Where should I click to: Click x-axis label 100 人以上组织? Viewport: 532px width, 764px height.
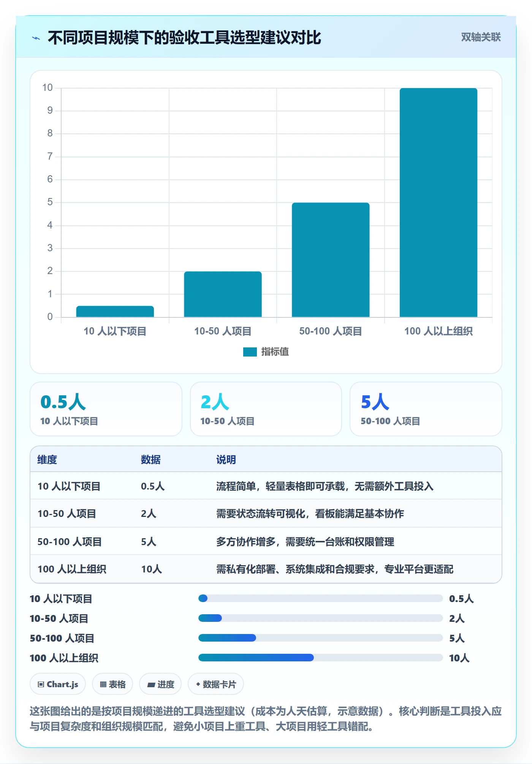pyautogui.click(x=439, y=331)
